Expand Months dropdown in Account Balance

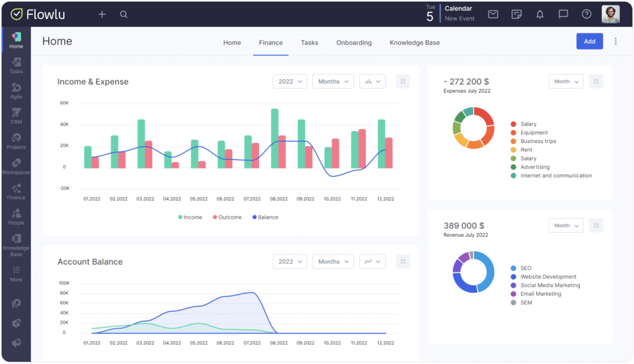(333, 262)
